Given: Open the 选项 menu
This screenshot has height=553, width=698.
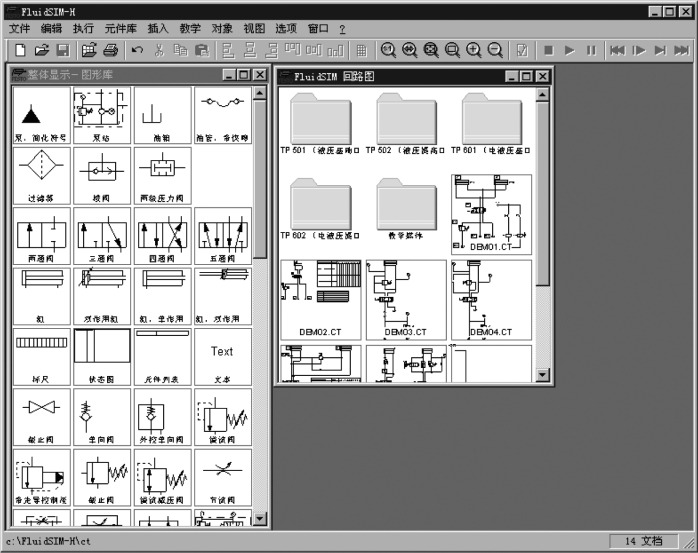Looking at the screenshot, I should [x=286, y=29].
